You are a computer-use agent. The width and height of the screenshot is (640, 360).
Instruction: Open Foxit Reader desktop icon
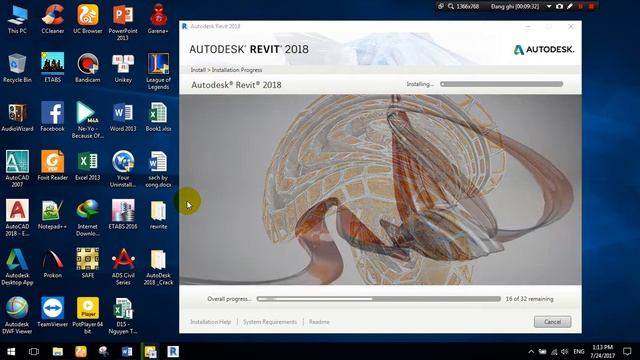(53, 166)
